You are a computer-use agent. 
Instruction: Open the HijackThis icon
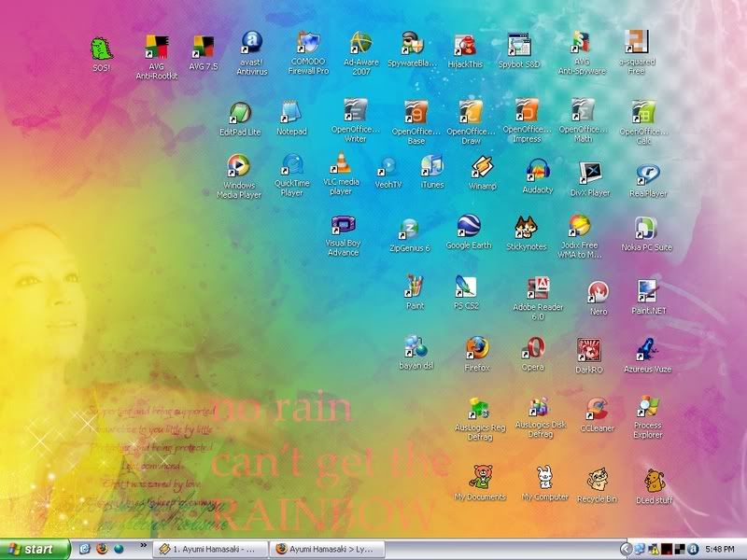(x=465, y=46)
